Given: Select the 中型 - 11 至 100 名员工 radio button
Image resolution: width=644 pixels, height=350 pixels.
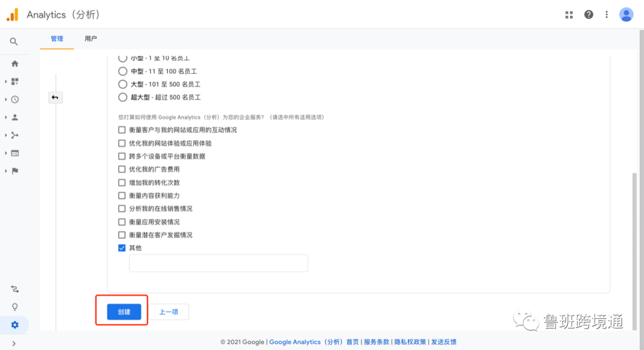Looking at the screenshot, I should click(x=122, y=72).
